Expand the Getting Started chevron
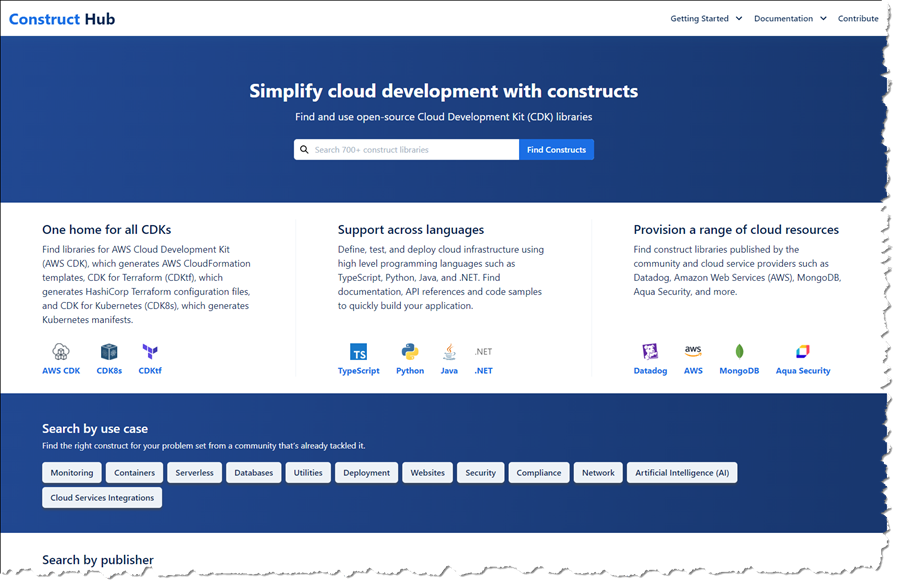Viewport: 900px width, 585px height. coord(739,18)
